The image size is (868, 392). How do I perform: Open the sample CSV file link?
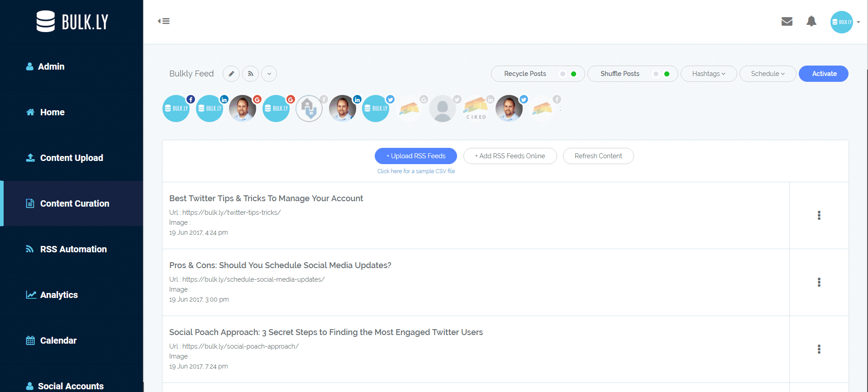tap(416, 171)
